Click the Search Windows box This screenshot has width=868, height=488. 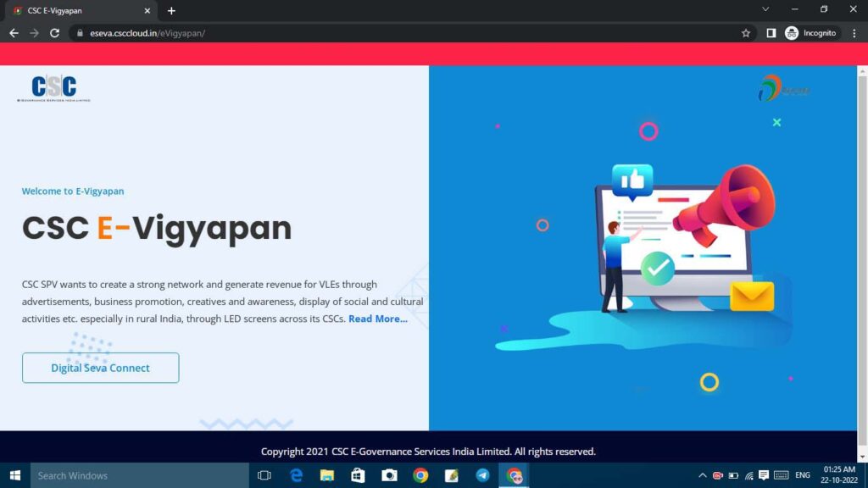tap(140, 475)
